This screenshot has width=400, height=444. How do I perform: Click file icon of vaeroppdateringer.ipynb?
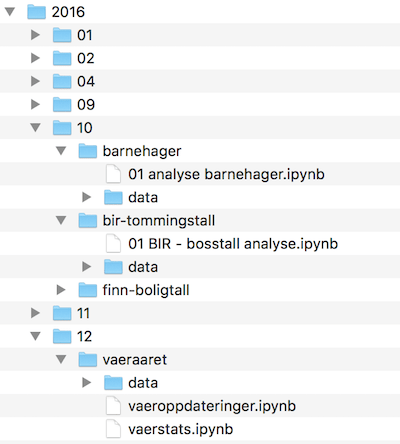(x=113, y=406)
